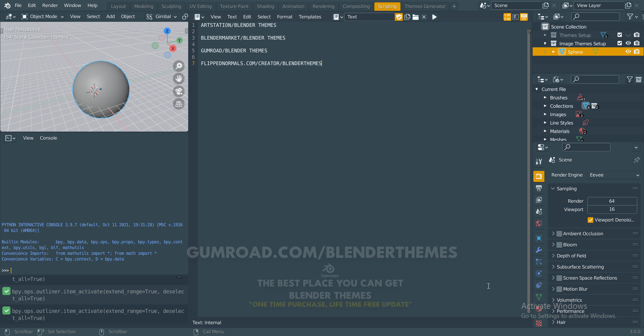Open the Modifiers properties tab
The width and height of the screenshot is (644, 336).
539,250
